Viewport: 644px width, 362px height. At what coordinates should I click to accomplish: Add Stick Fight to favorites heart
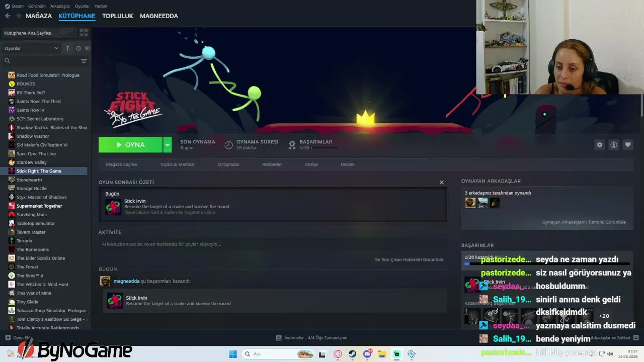pyautogui.click(x=628, y=145)
